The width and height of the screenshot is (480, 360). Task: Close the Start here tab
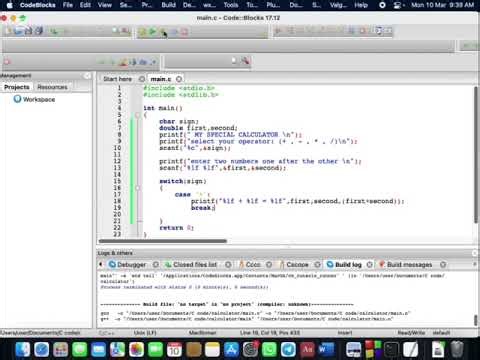click(x=142, y=79)
